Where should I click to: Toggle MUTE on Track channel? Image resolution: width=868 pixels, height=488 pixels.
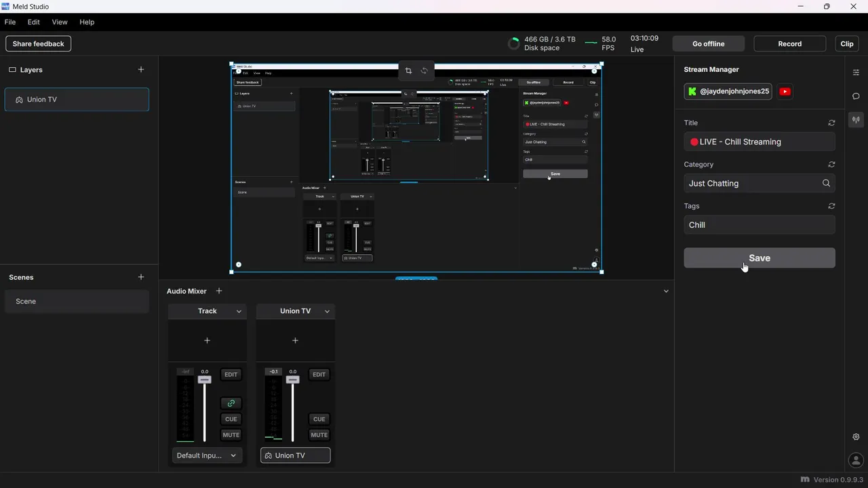point(231,435)
